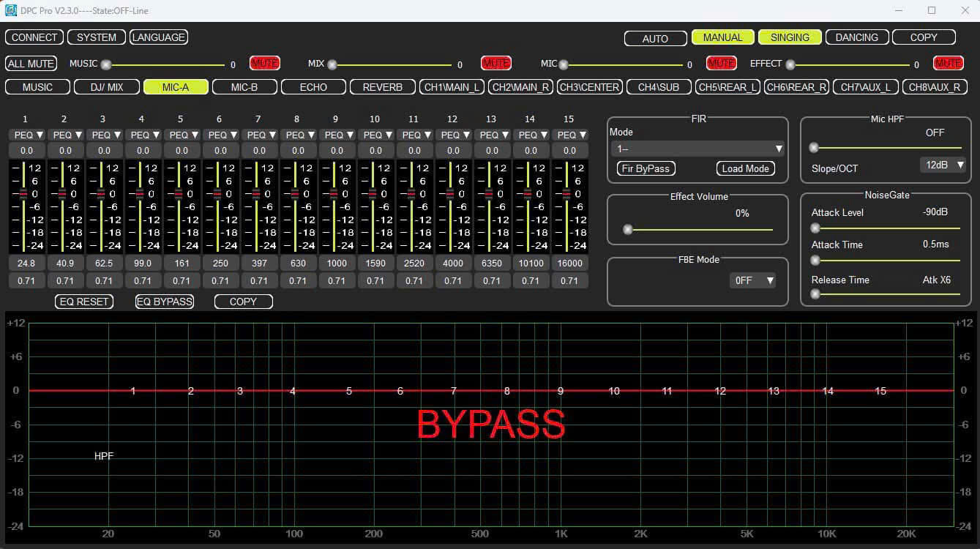Image resolution: width=980 pixels, height=549 pixels.
Task: Open the REVERB tab
Action: [x=382, y=87]
